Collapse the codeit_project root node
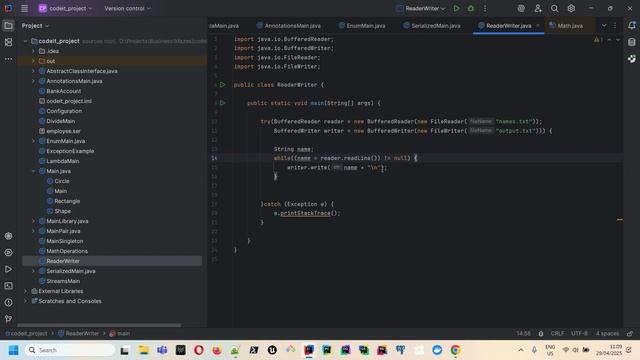Screen dimensions: 640x360 (25, 41)
